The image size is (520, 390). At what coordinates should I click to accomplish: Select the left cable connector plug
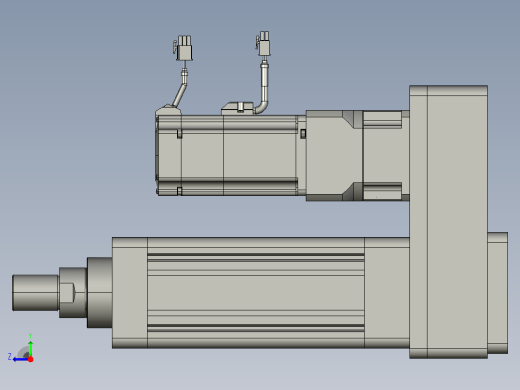click(183, 48)
